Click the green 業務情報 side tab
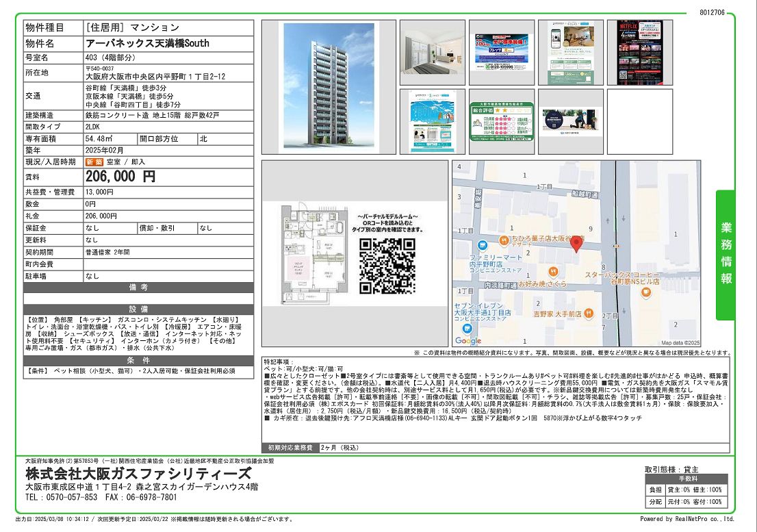The width and height of the screenshot is (757, 532). (725, 255)
